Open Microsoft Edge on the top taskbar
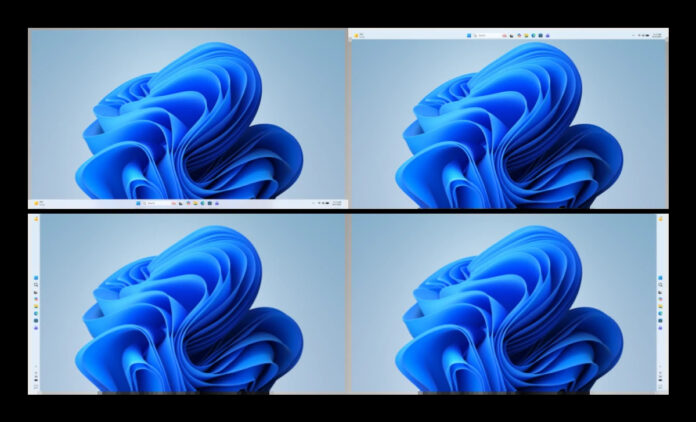This screenshot has height=422, width=696. 532,35
